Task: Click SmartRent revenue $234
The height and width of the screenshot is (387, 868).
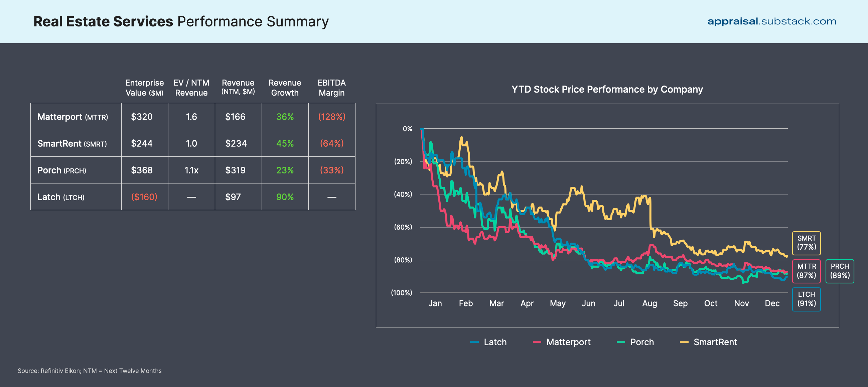Action: coord(236,144)
